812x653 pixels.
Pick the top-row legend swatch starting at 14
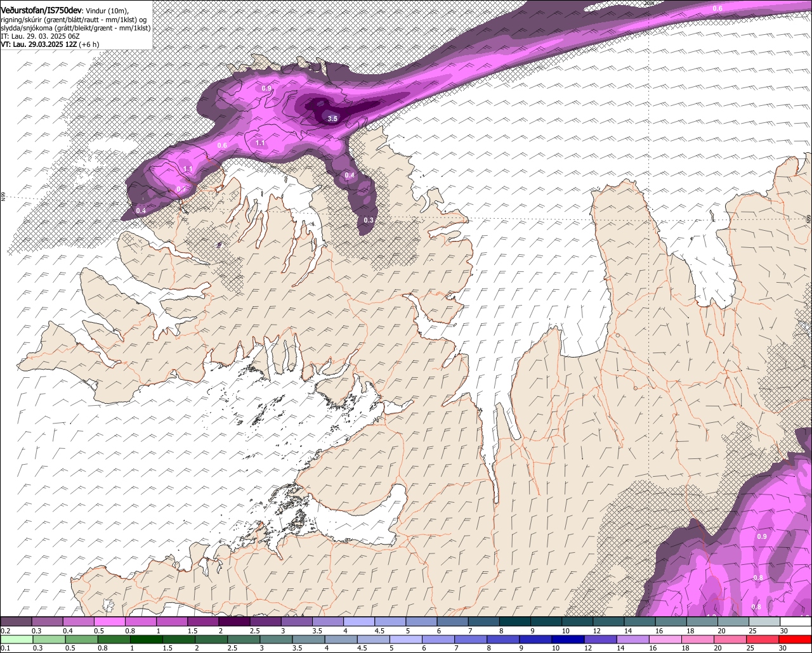(x=639, y=621)
